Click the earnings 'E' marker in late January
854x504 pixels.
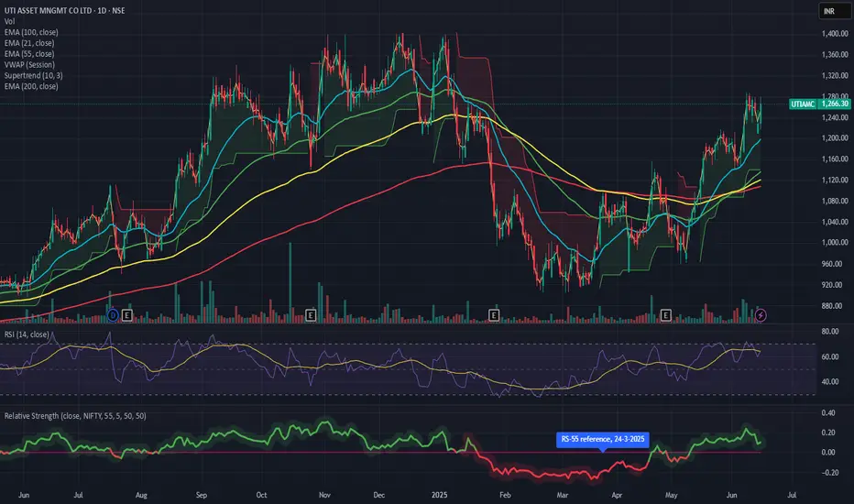point(494,315)
